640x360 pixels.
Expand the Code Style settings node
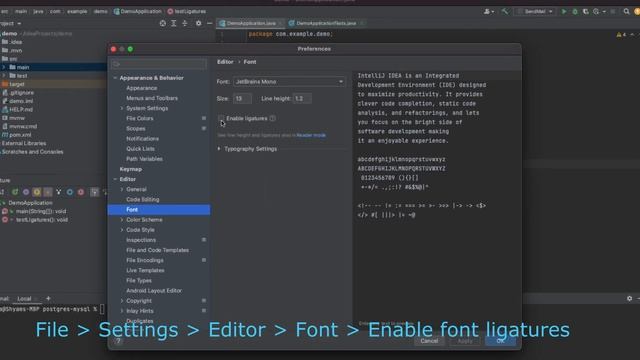pyautogui.click(x=122, y=230)
